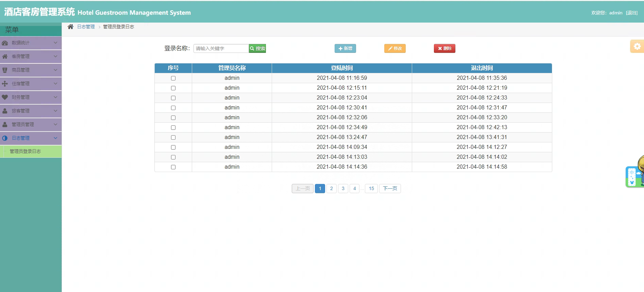Click the icon beside 商品管理
Screen dimensions: 644x292
pos(5,70)
